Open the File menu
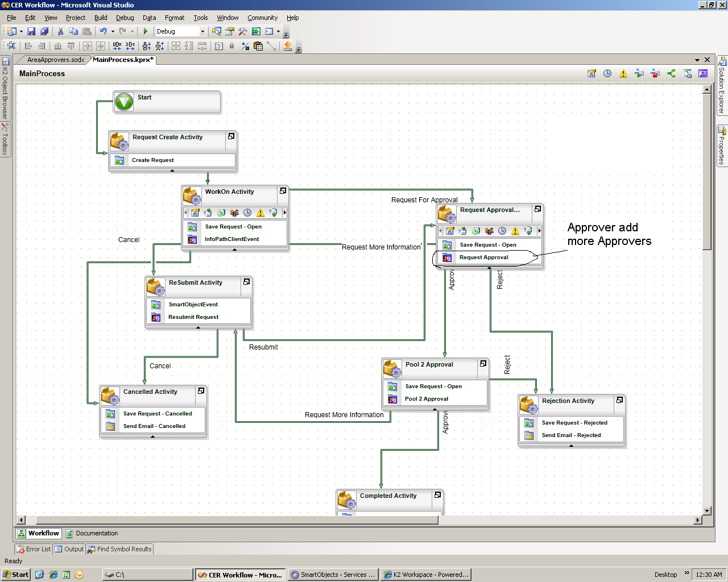The height and width of the screenshot is (582, 728). point(11,18)
